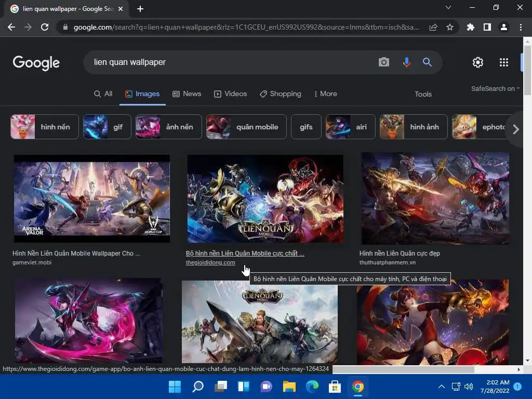Filter results with the gifs chip
Image resolution: width=532 pixels, height=399 pixels.
pos(306,127)
